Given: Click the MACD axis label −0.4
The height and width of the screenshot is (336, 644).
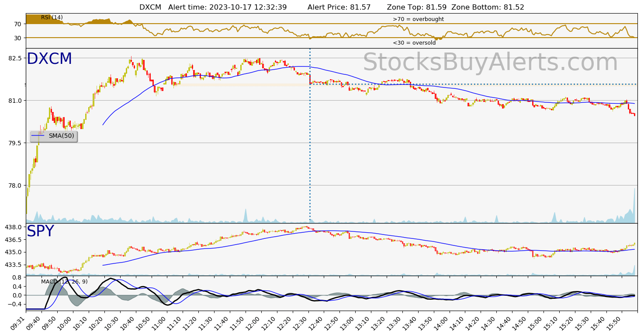Looking at the screenshot, I should (x=15, y=304).
